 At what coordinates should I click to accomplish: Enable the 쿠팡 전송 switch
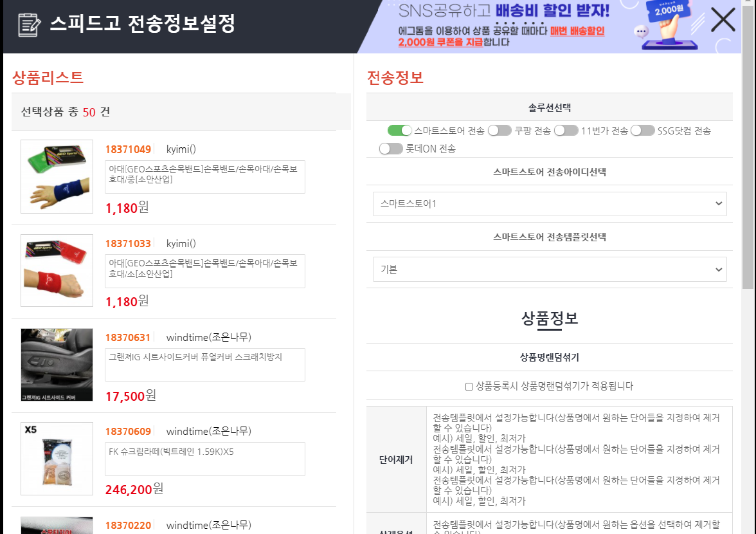[500, 131]
